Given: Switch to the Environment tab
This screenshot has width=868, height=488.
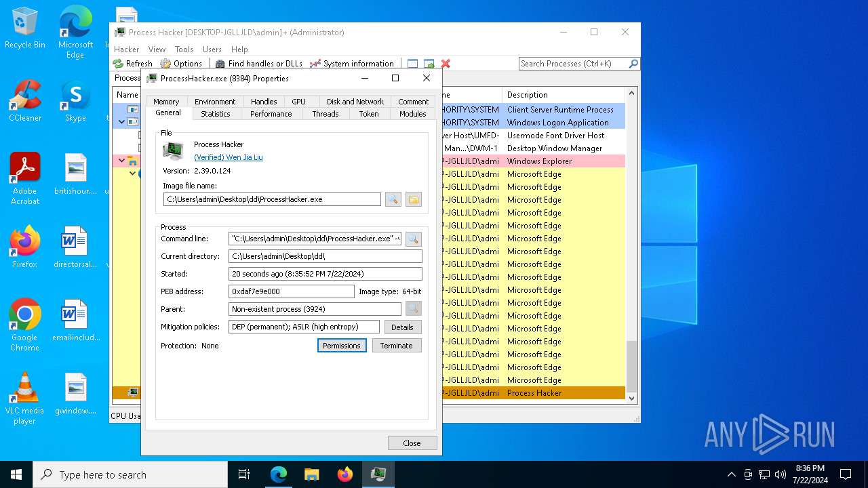Looking at the screenshot, I should (215, 102).
